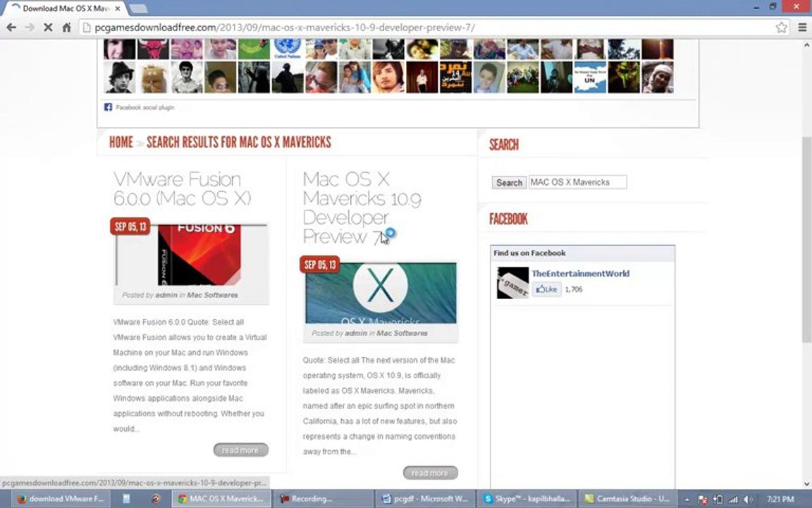The width and height of the screenshot is (812, 508).
Task: Open the Chrome menu hamburger icon
Action: (802, 28)
